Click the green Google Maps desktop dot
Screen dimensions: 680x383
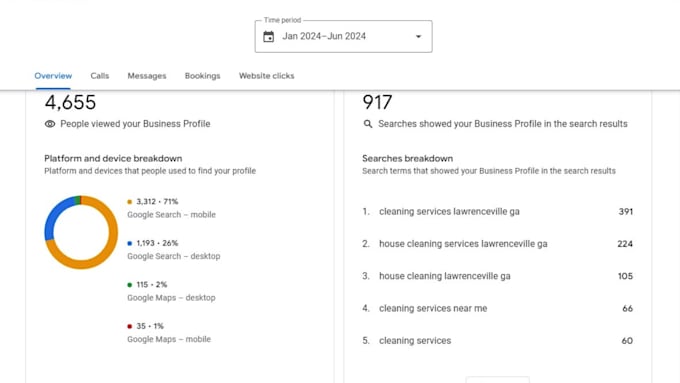point(129,285)
